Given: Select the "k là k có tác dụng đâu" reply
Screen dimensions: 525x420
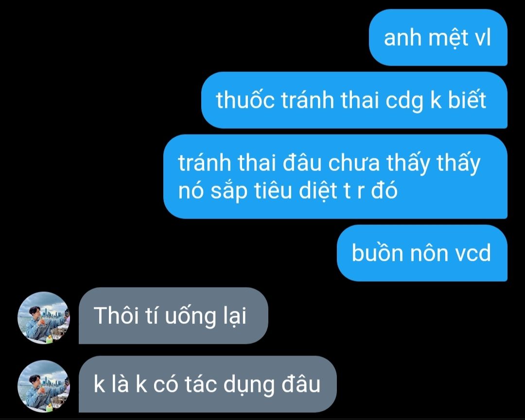Looking at the screenshot, I should pos(208,384).
